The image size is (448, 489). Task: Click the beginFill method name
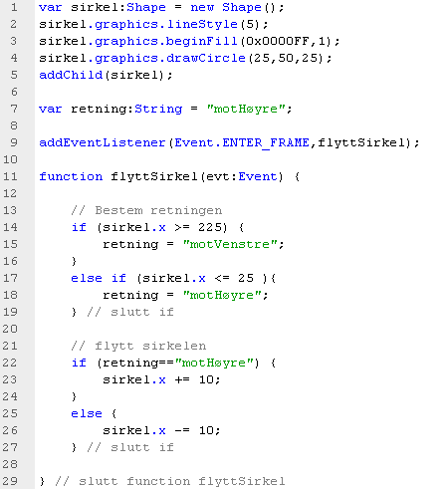click(201, 41)
